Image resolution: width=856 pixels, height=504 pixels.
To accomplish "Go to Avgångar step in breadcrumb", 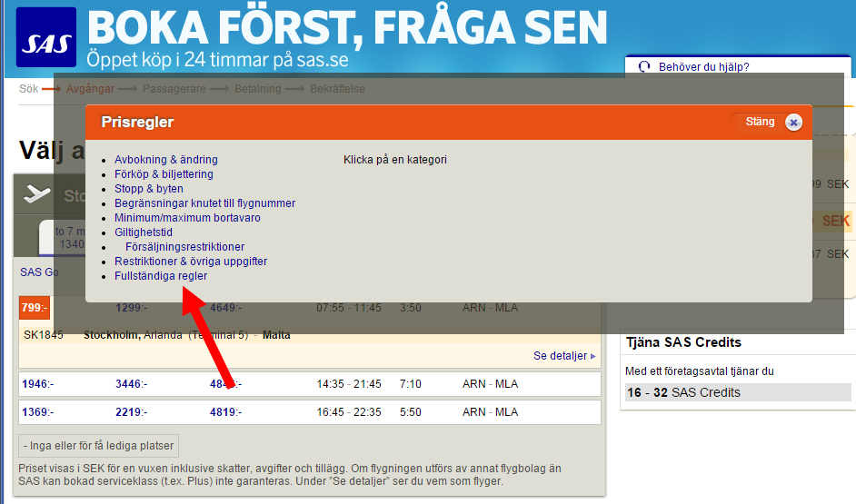I will pyautogui.click(x=90, y=88).
